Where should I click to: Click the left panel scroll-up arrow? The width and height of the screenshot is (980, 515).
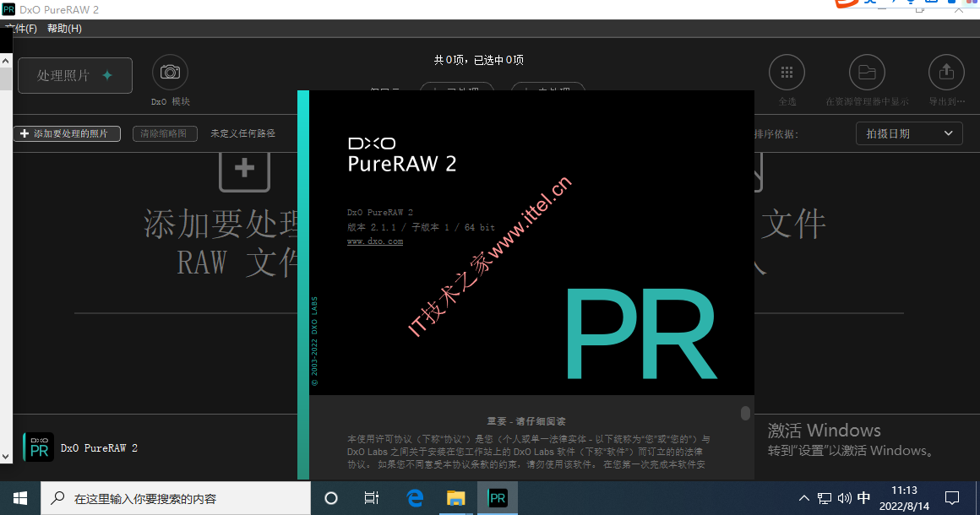[6, 61]
